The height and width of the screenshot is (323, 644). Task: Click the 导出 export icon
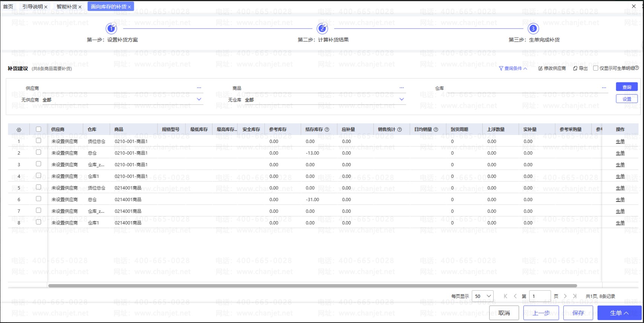575,68
